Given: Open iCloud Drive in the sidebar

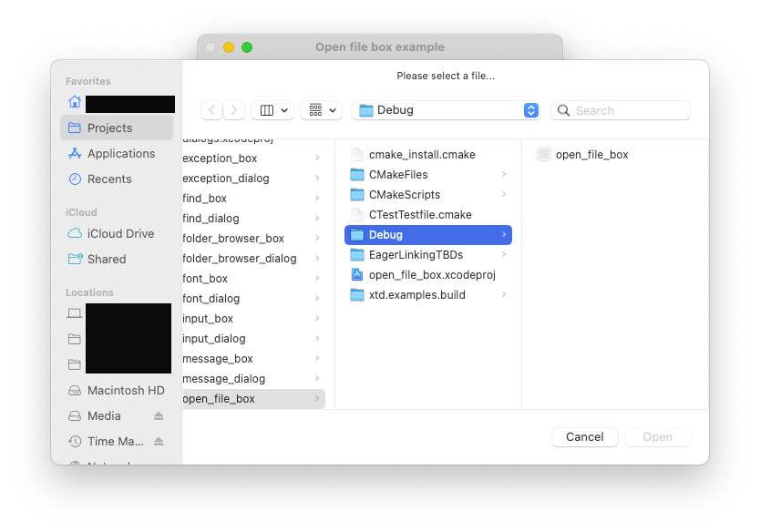Looking at the screenshot, I should click(120, 233).
